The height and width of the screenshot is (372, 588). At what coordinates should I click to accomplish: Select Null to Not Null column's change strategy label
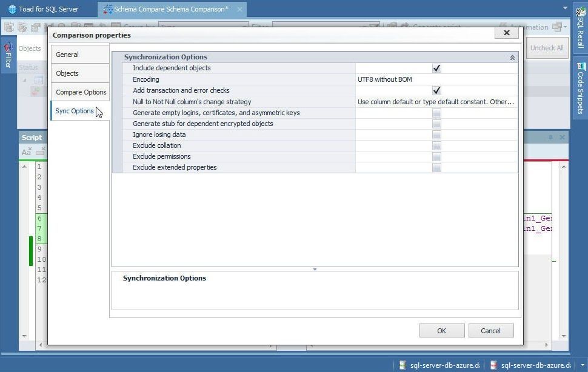[x=192, y=102]
